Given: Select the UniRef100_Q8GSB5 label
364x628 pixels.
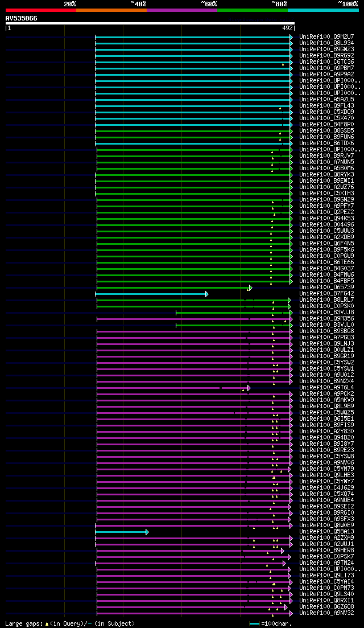Looking at the screenshot, I should pos(326,131).
